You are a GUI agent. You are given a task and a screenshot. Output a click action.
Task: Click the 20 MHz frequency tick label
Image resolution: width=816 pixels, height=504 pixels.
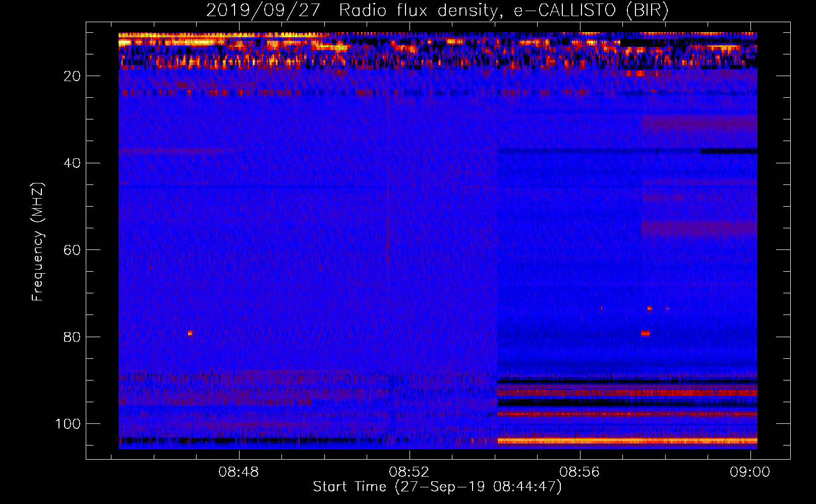pos(72,76)
